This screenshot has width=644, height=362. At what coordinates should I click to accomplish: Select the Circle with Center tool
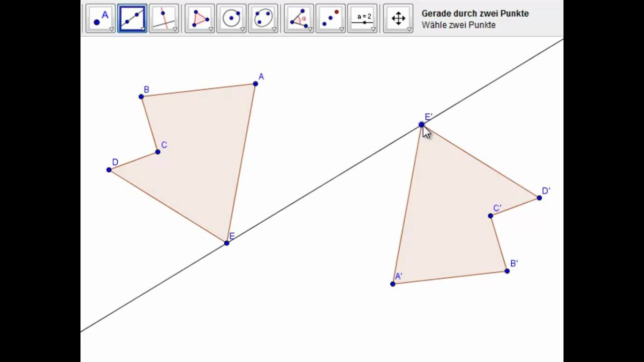(x=231, y=19)
